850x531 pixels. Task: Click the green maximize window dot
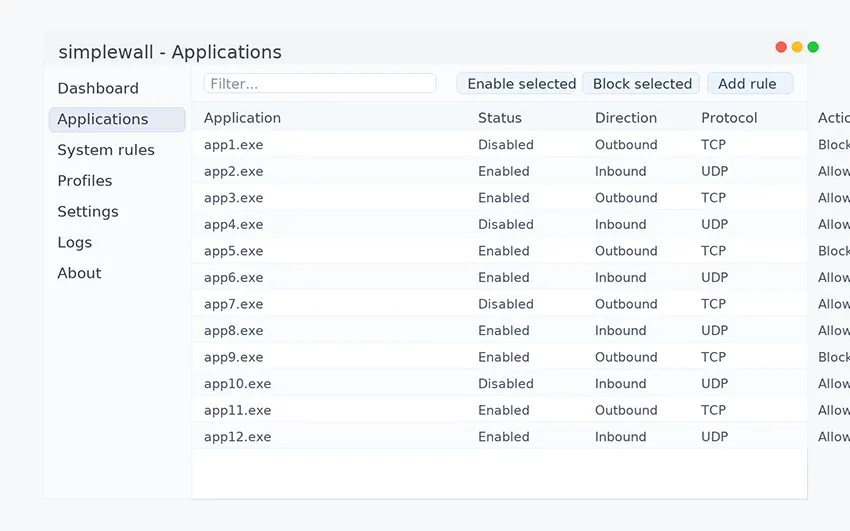pos(813,47)
